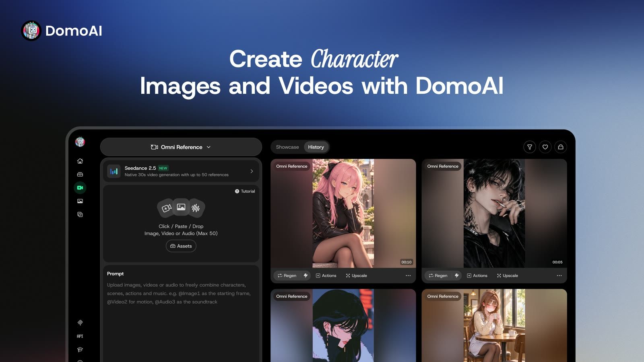Screen dimensions: 644x362
Task: Expand the Omni Reference mode dropdown
Action: coord(181,147)
